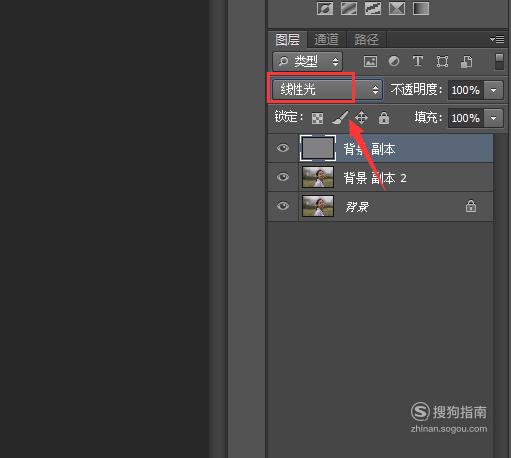This screenshot has height=458, width=511.
Task: Switch to the 图层 tab
Action: coord(287,40)
